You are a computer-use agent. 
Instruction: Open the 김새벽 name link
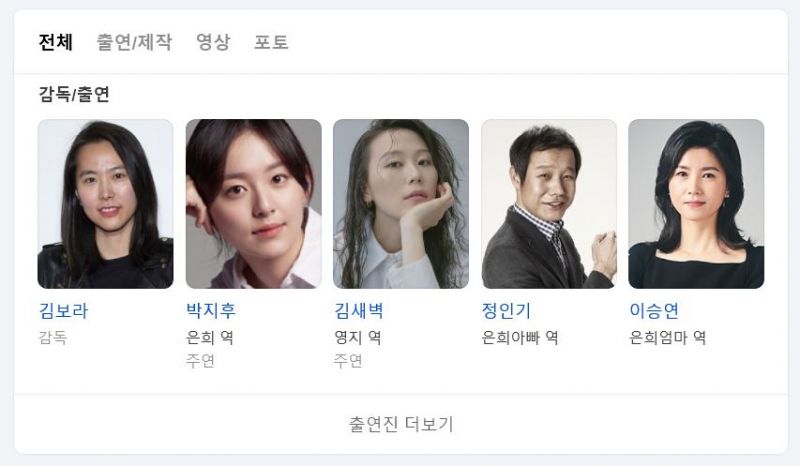tap(359, 310)
